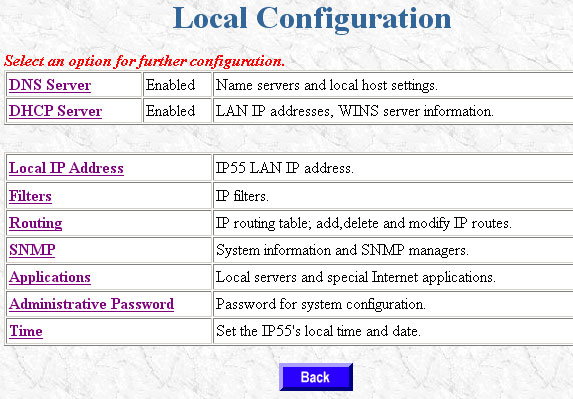This screenshot has width=573, height=399.
Task: Click 'Password for system configuration.' text
Action: tap(320, 304)
